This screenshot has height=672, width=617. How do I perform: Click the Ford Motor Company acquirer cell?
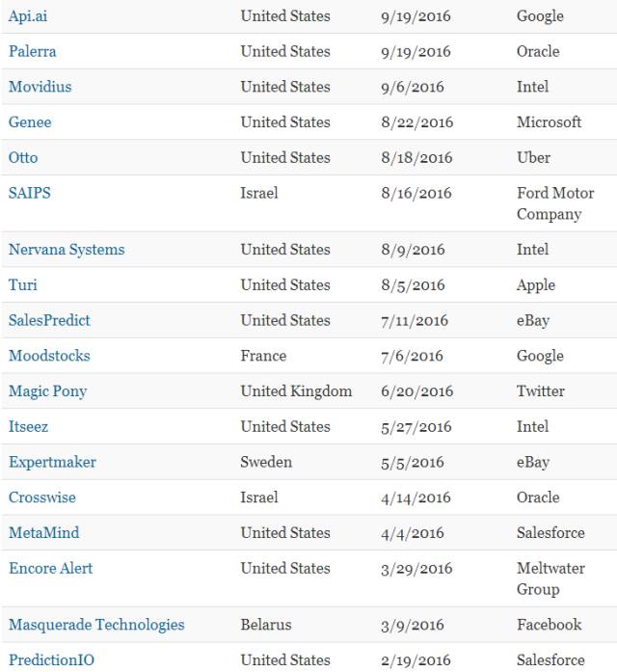coord(555,203)
